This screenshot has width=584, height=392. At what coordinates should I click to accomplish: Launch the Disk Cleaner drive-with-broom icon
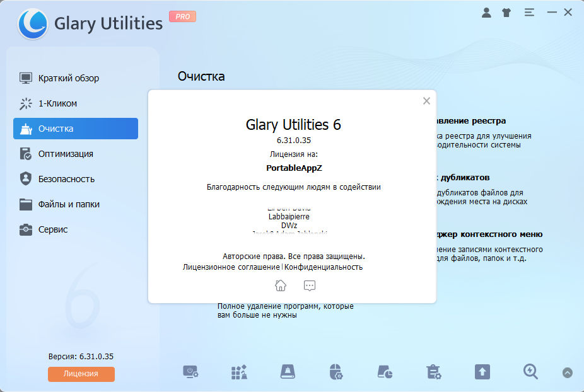pos(288,372)
